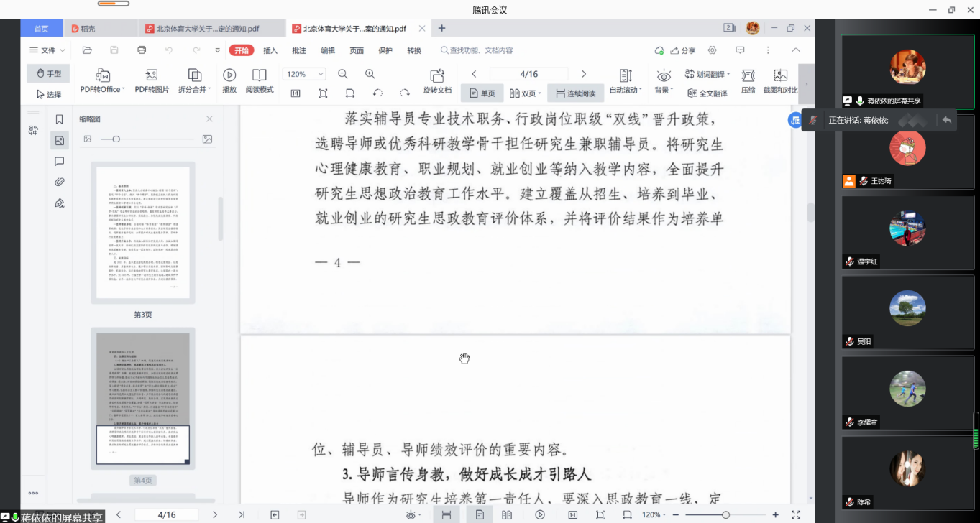Screen dimensions: 980x523
Task: Open Reading Mode (阅读模式)
Action: tap(260, 75)
